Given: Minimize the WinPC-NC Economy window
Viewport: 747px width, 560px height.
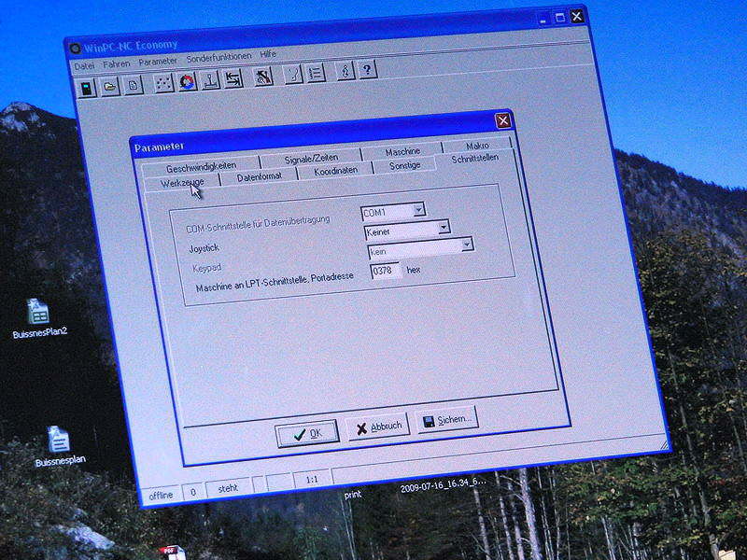Looking at the screenshot, I should pyautogui.click(x=543, y=20).
